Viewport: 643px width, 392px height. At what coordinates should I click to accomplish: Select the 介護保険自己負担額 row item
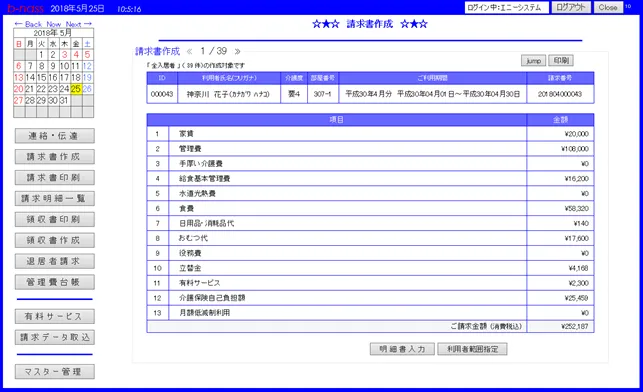[348, 298]
